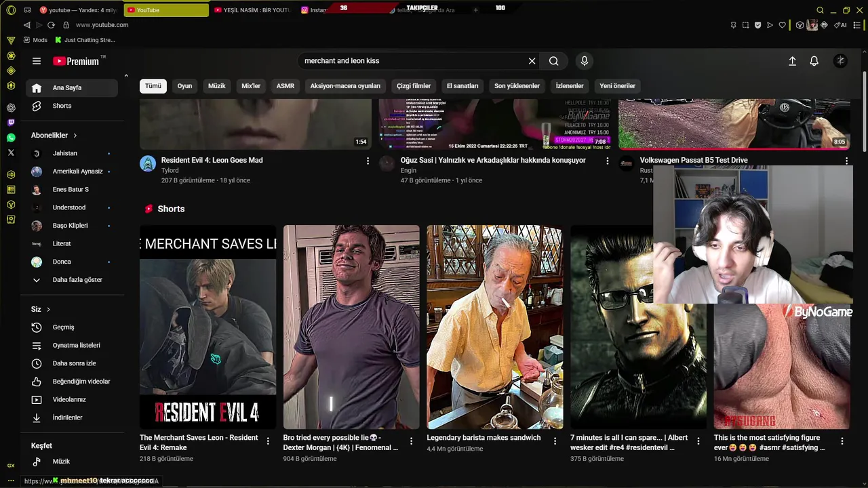
Task: Open the easy setup lines icon
Action: (x=857, y=25)
